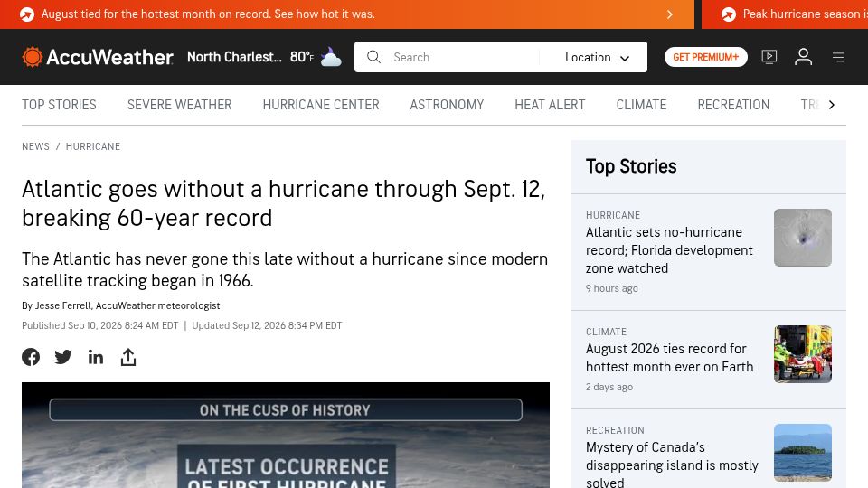This screenshot has width=868, height=488.
Task: Expand more news categories with right chevron
Action: [832, 105]
